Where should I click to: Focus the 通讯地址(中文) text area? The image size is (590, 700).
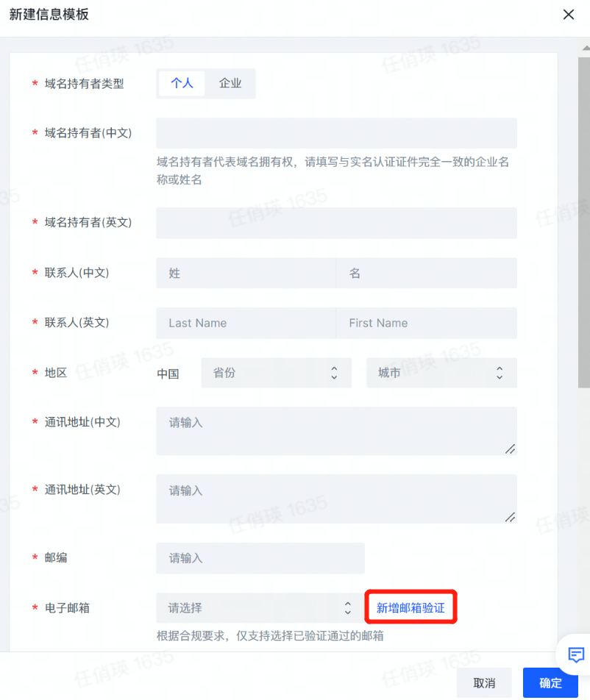tap(336, 431)
